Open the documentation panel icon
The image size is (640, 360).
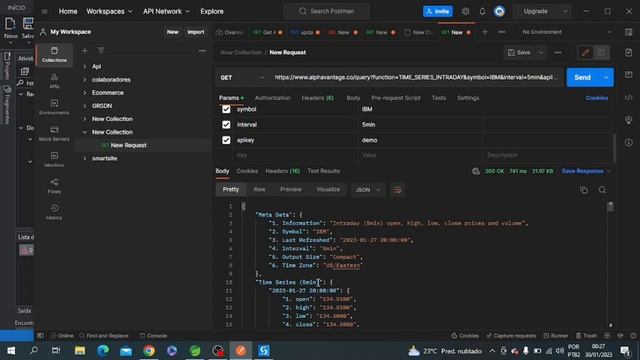click(x=629, y=53)
